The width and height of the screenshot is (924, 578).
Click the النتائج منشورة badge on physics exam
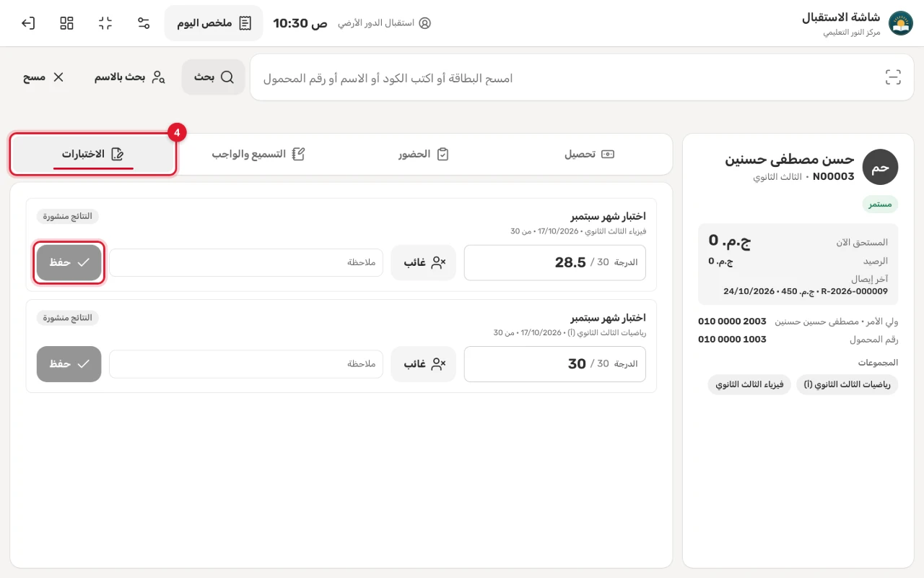point(67,216)
